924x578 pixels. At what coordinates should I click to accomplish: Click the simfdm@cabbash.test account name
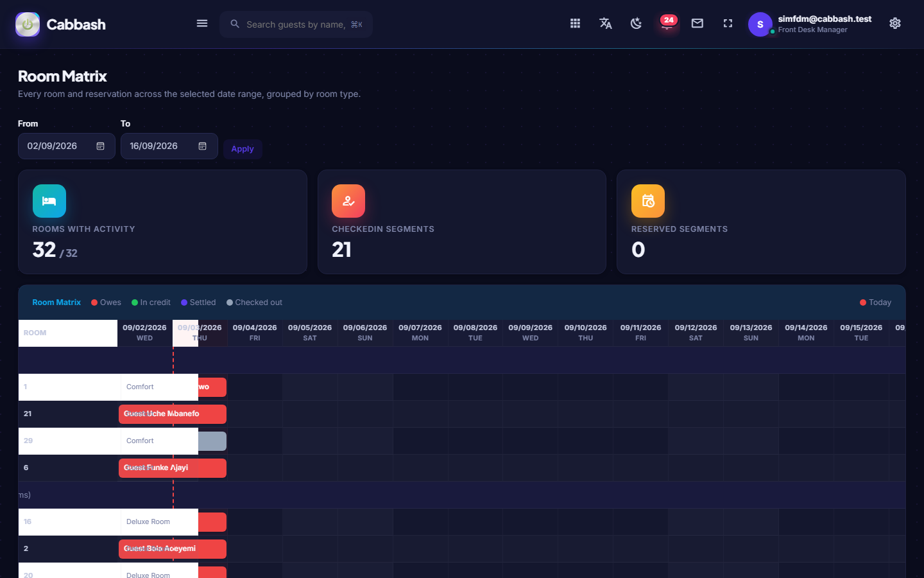click(x=825, y=19)
